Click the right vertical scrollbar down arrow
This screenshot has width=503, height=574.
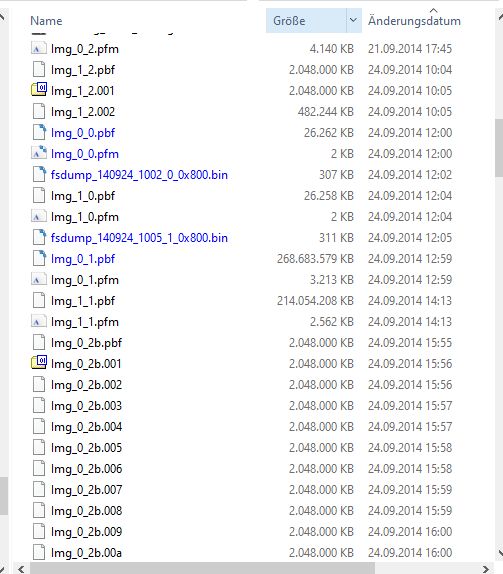point(500,552)
